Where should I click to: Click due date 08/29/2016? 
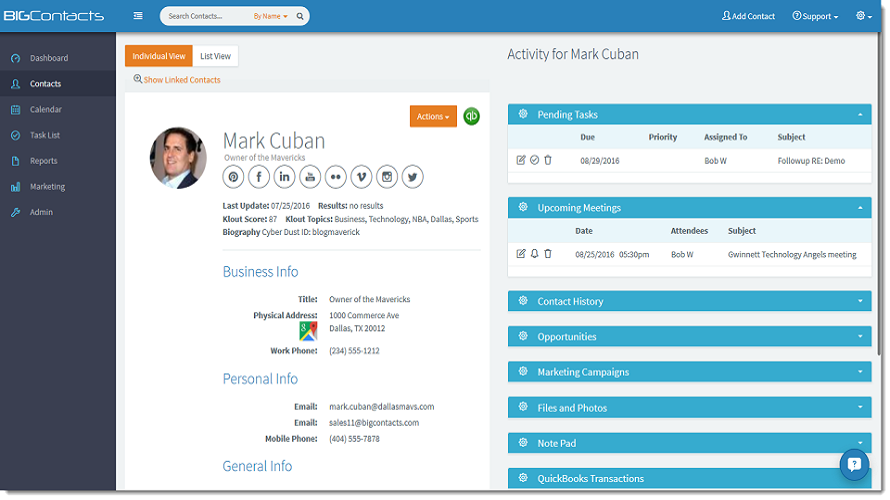click(599, 161)
